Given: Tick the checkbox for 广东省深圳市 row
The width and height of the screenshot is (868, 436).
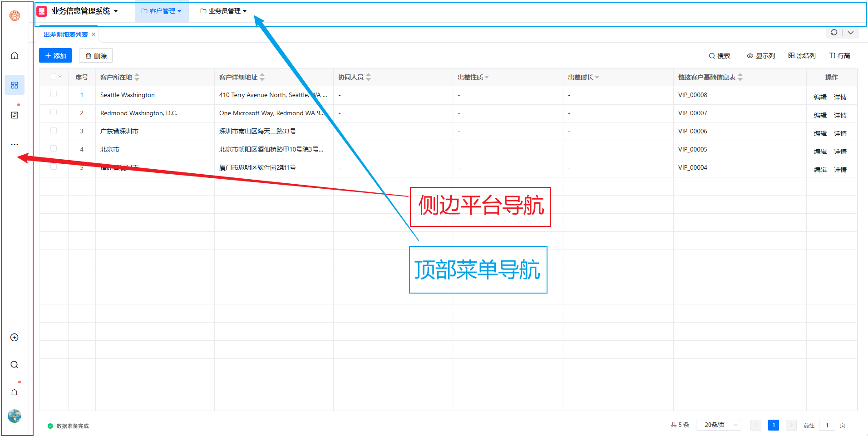Looking at the screenshot, I should point(54,131).
